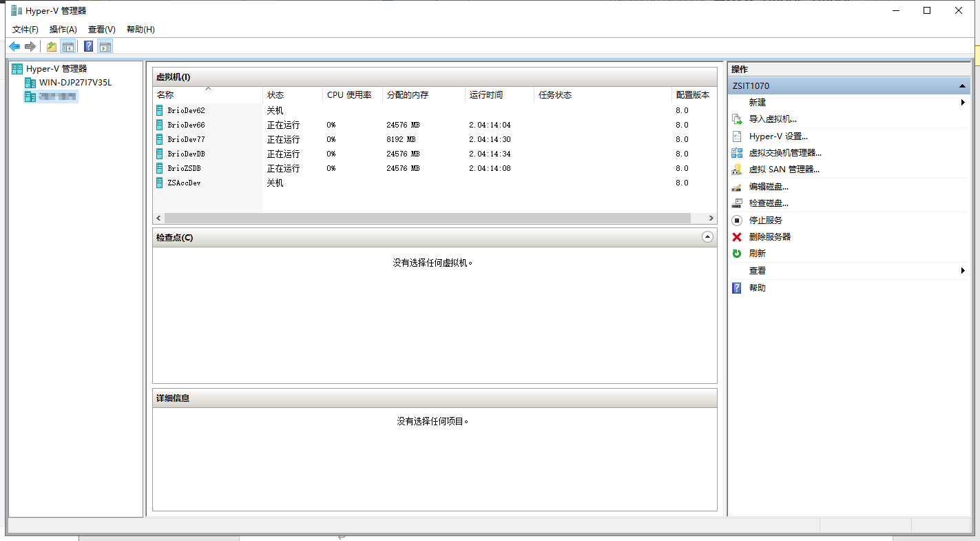The width and height of the screenshot is (980, 541).
Task: Click the ZSAccDev virtual machine icon
Action: pos(160,183)
